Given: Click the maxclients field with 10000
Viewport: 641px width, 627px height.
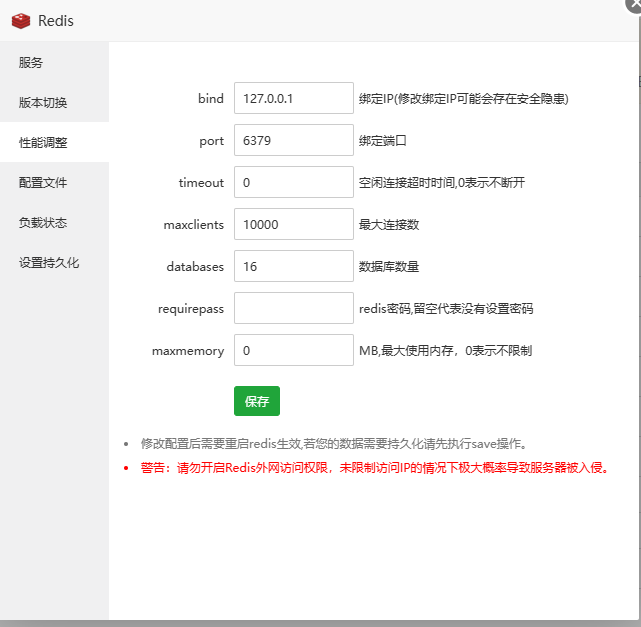Looking at the screenshot, I should coord(294,224).
